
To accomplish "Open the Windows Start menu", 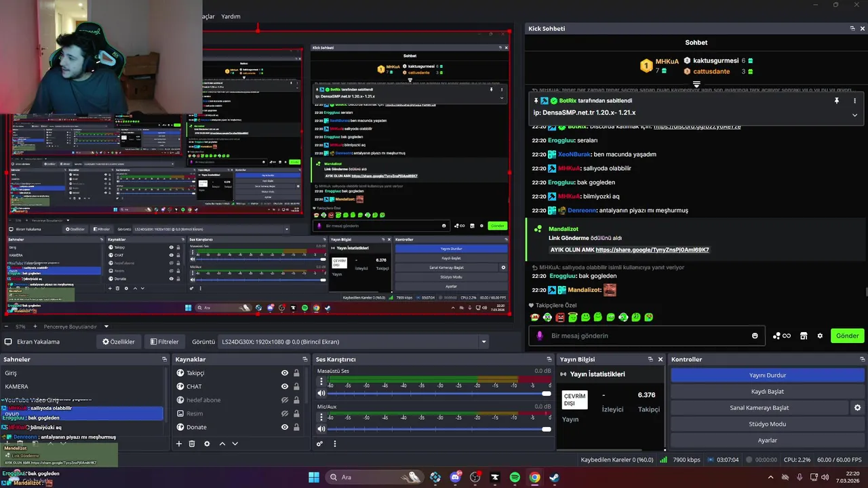I will pos(314,477).
